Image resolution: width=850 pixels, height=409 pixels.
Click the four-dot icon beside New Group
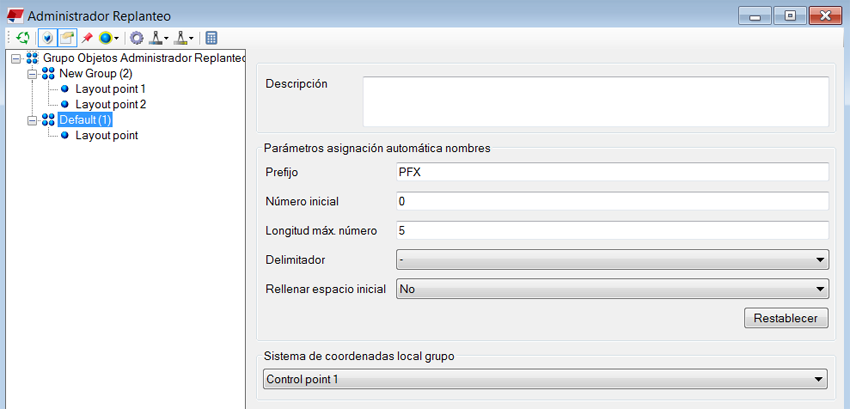(48, 73)
